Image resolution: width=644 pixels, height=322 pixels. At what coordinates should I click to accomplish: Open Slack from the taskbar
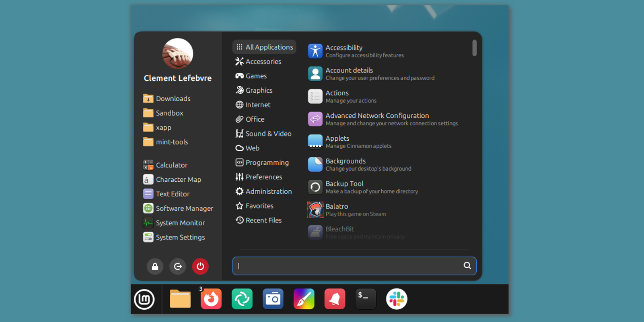[x=397, y=299]
